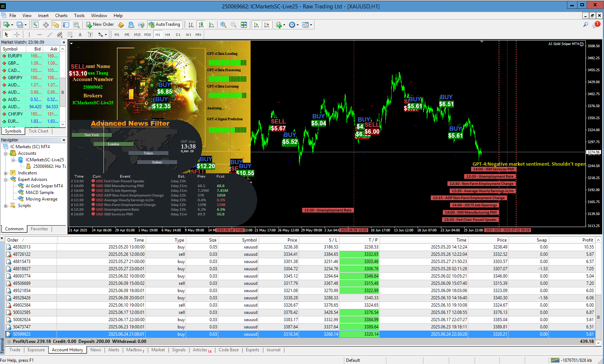Screen dimensions: 604x364
Task: Switch chart to W1 timeframe
Action: pos(189,35)
